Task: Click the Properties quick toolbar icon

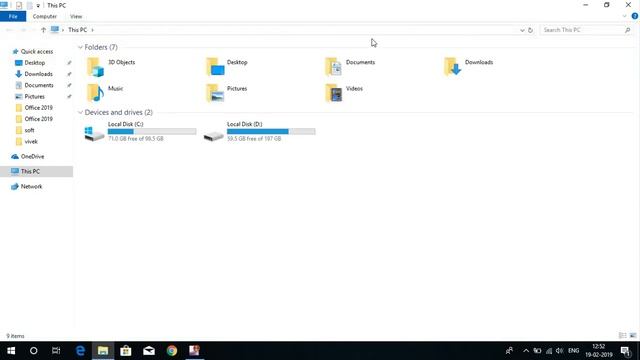Action: point(19,6)
